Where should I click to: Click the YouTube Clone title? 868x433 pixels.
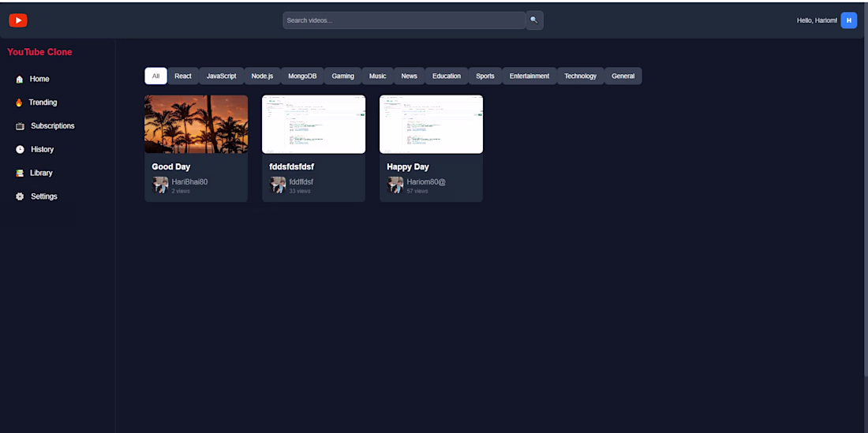click(x=39, y=52)
